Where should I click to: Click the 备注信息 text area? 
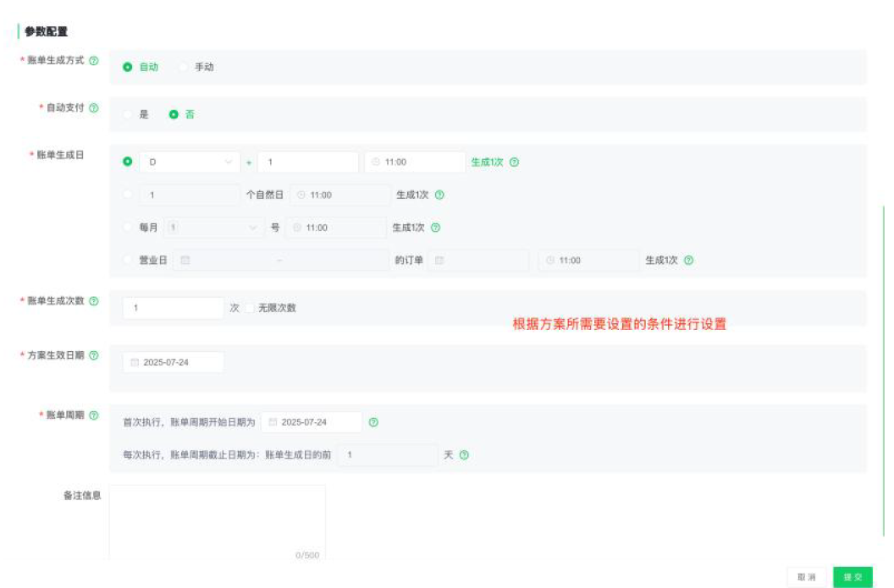point(217,520)
